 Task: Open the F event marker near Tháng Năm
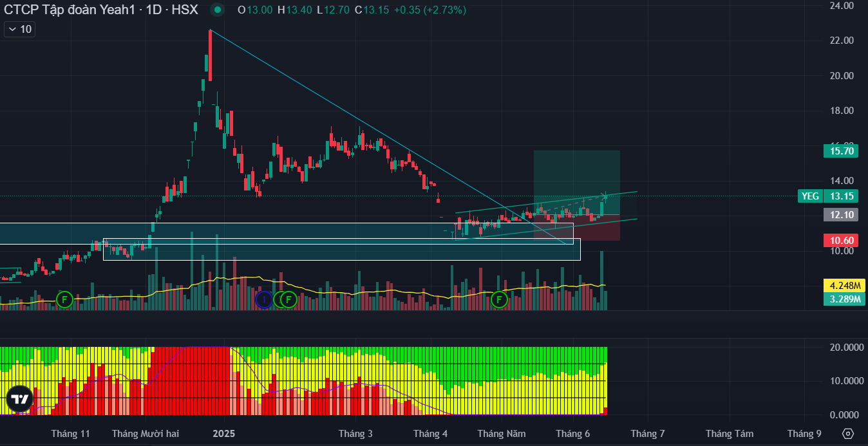coord(499,299)
